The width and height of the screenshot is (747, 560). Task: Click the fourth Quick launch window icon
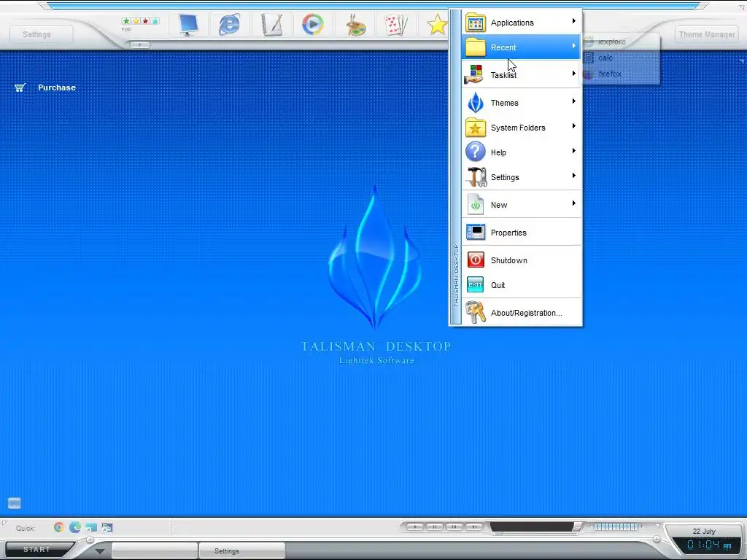point(107,527)
